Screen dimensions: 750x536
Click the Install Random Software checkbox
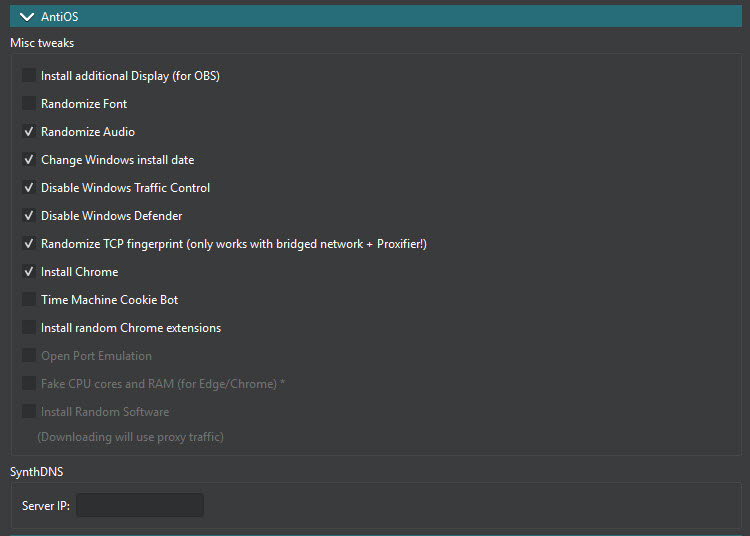click(x=29, y=412)
